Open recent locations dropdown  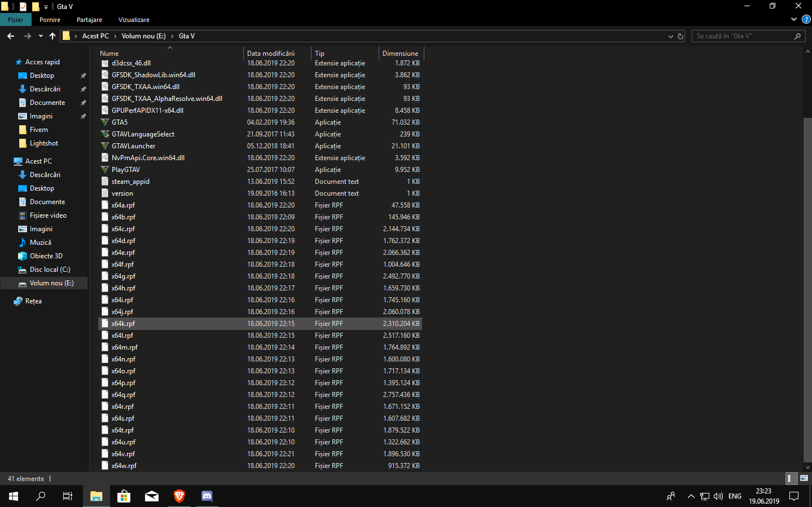pyautogui.click(x=41, y=36)
